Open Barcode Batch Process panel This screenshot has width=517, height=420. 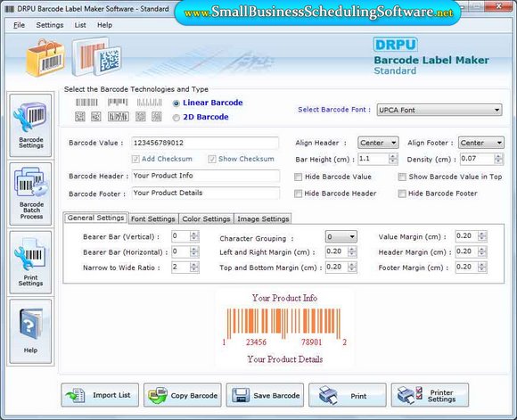click(x=30, y=194)
